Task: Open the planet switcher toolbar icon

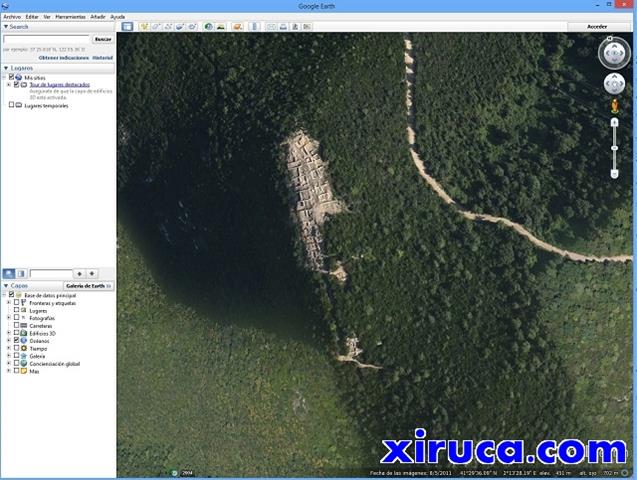Action: [237, 27]
